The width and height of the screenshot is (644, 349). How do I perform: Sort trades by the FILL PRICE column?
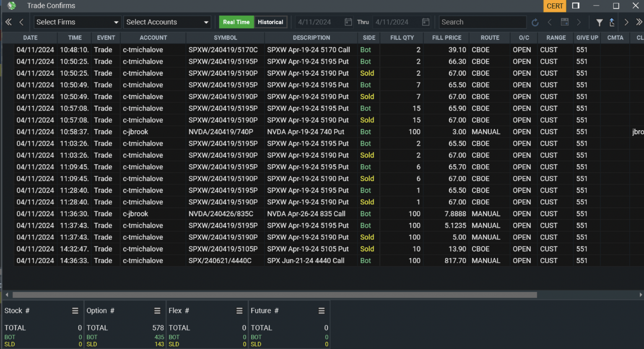[x=446, y=37]
